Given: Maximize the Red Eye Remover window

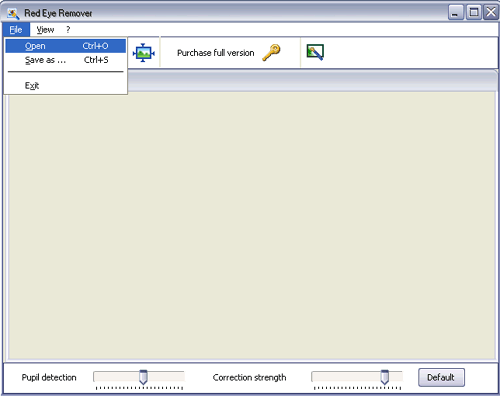Looking at the screenshot, I should pos(473,13).
